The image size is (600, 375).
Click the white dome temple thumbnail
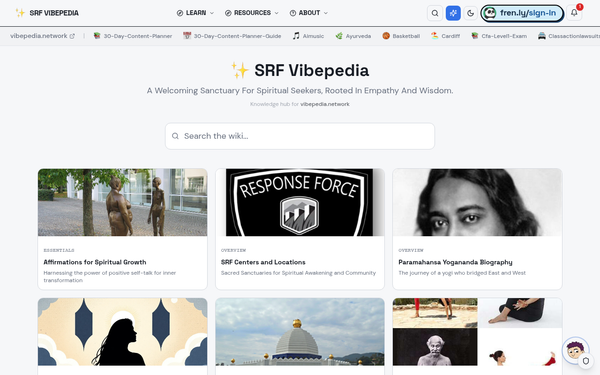300,332
